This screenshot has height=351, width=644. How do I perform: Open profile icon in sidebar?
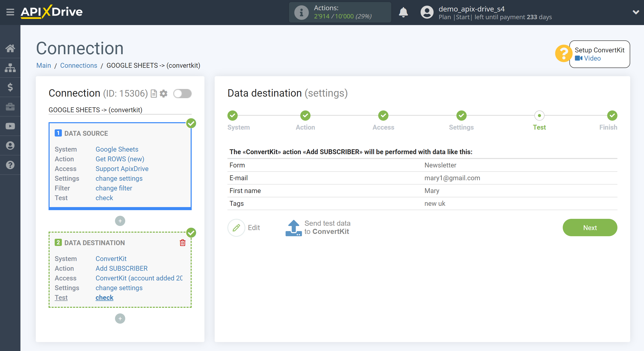point(10,145)
